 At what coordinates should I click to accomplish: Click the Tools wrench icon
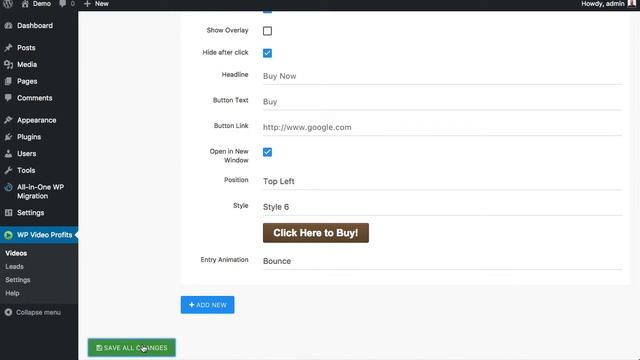(x=8, y=170)
